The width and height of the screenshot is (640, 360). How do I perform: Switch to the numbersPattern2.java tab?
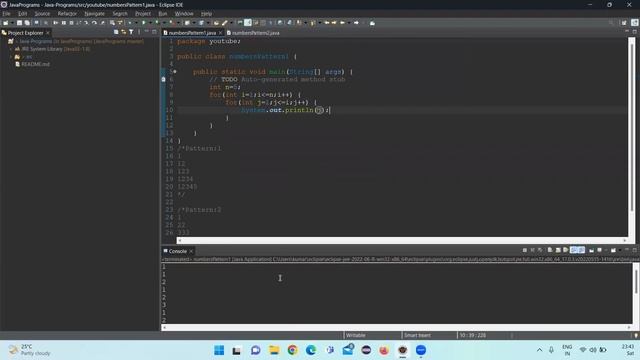253,33
